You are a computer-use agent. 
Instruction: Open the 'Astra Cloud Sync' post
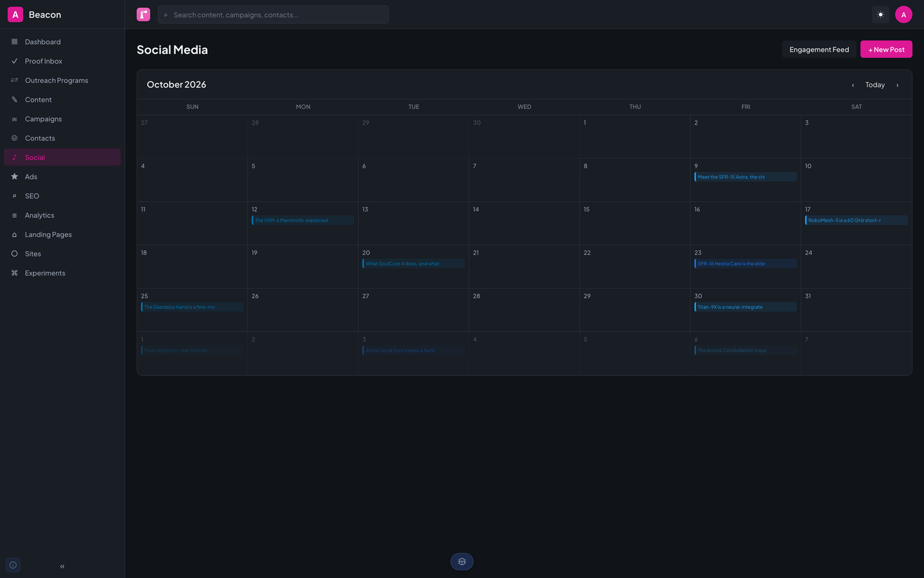pyautogui.click(x=414, y=350)
